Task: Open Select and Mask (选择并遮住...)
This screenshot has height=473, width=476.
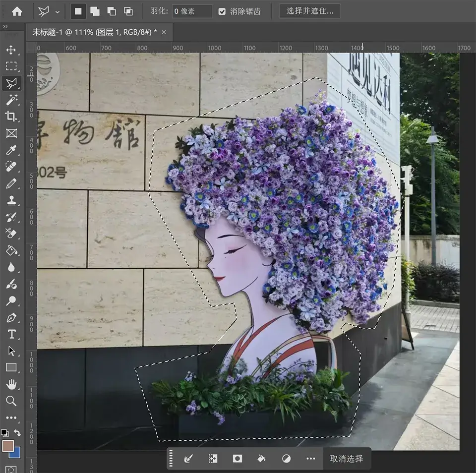Action: coord(309,11)
